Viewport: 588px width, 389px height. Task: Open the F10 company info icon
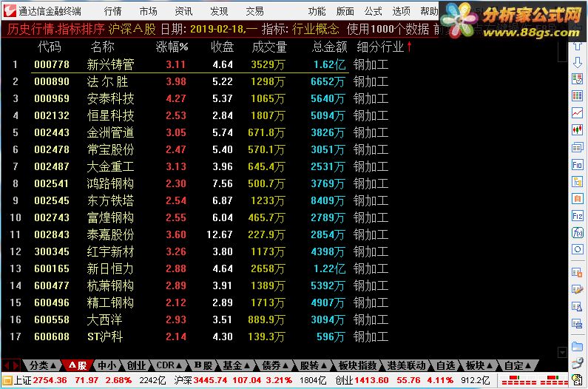tap(577, 165)
